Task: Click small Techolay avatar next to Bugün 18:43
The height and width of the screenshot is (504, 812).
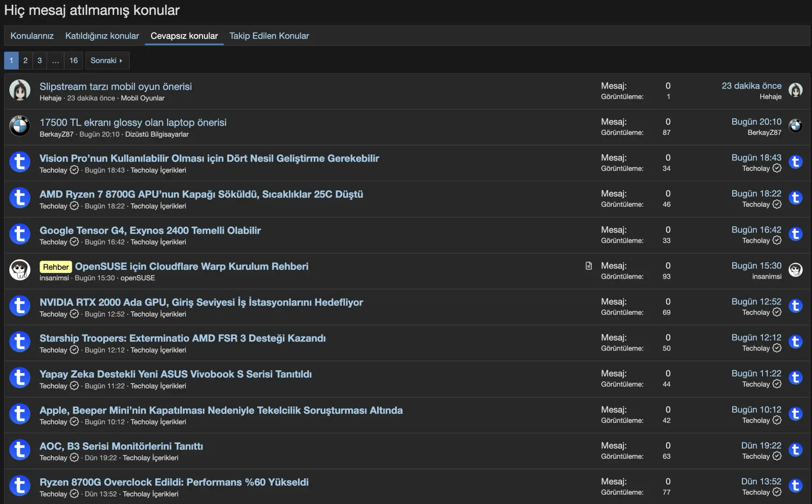Action: pos(796,162)
